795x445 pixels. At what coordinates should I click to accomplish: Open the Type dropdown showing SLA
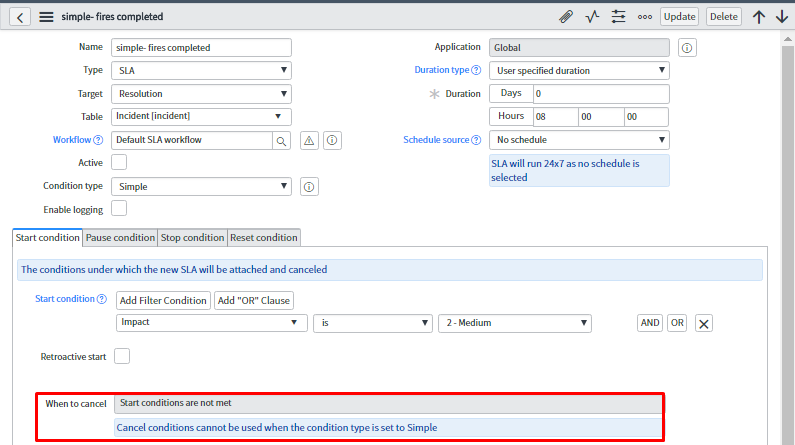(201, 70)
